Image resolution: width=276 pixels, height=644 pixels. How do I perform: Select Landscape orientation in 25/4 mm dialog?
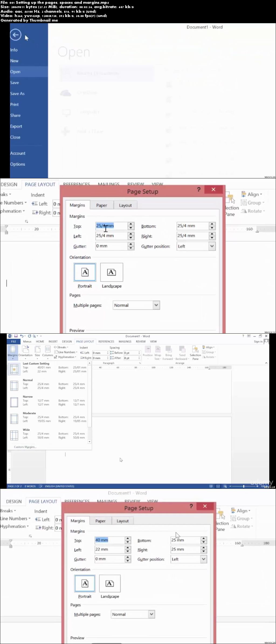(x=112, y=276)
